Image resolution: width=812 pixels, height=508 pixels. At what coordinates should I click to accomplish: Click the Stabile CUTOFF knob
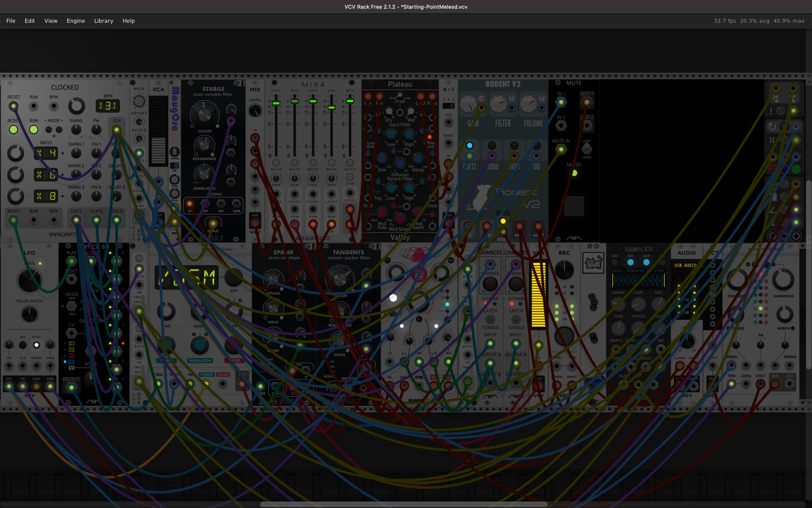point(204,114)
